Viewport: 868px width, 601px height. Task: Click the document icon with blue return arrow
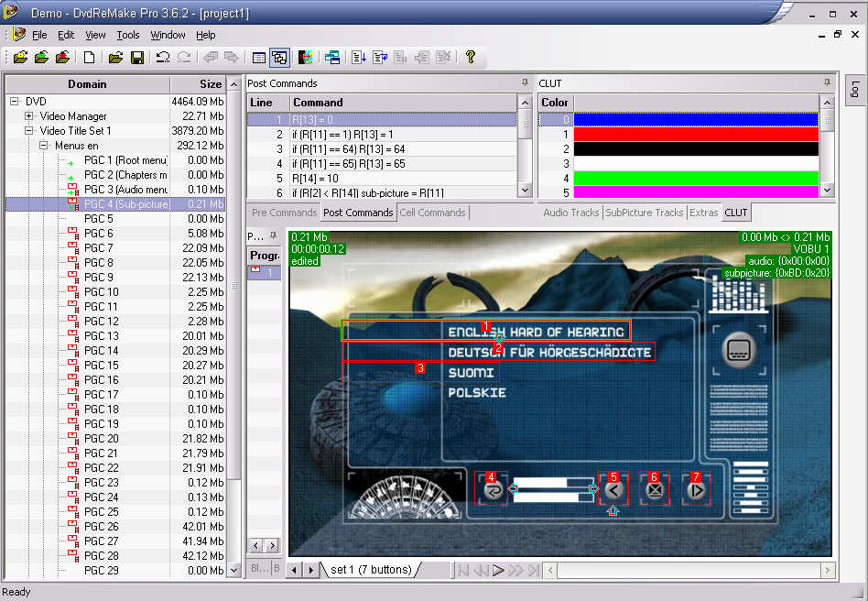point(380,57)
